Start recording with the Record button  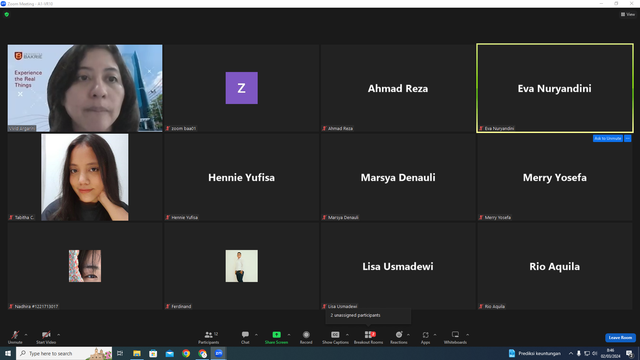click(306, 337)
